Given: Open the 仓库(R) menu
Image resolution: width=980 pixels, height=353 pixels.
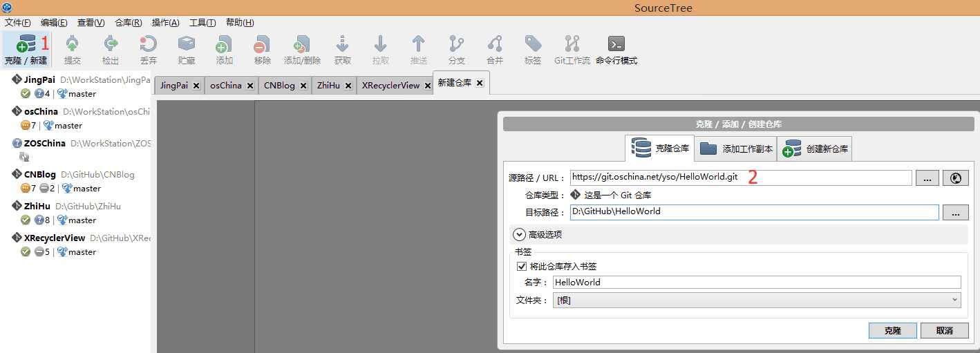Looking at the screenshot, I should click(129, 23).
